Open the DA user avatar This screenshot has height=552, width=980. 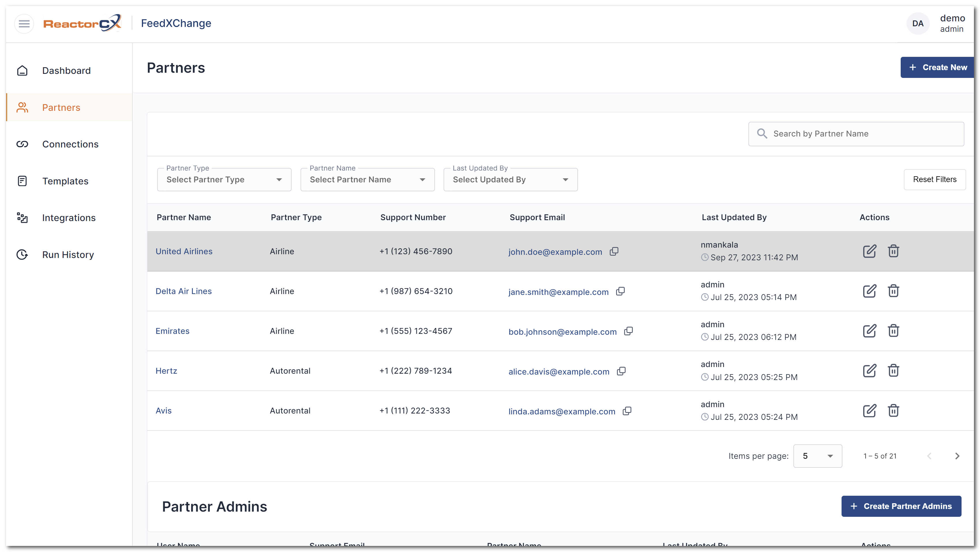click(918, 24)
